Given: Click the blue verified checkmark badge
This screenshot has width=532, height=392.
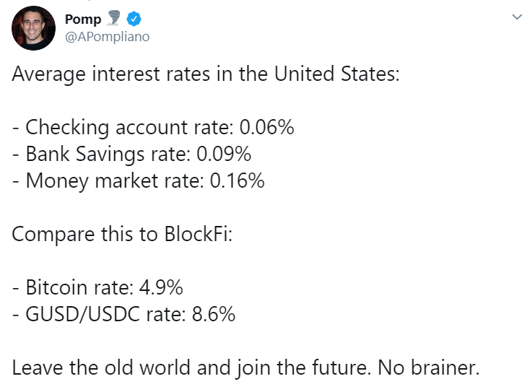Looking at the screenshot, I should tap(134, 19).
